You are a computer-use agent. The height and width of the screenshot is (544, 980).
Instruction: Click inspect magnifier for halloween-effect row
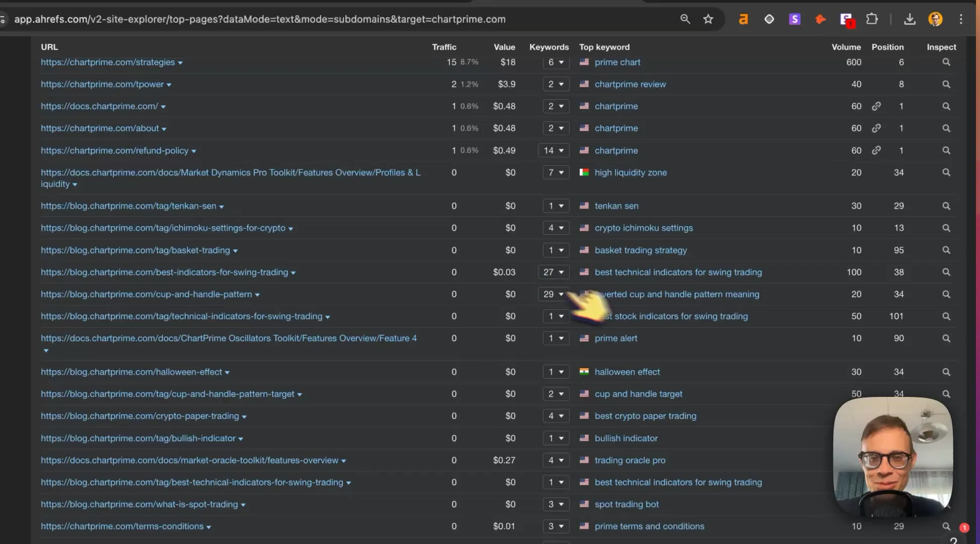946,372
